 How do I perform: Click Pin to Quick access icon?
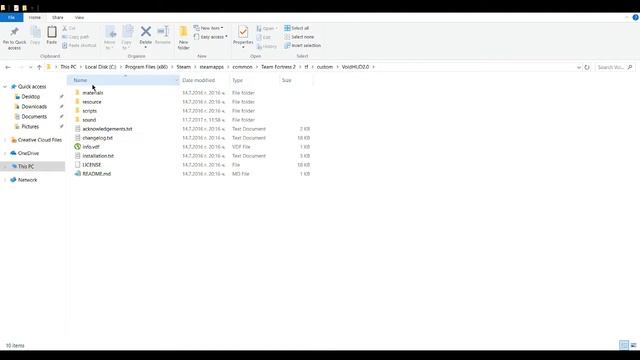[x=14, y=32]
